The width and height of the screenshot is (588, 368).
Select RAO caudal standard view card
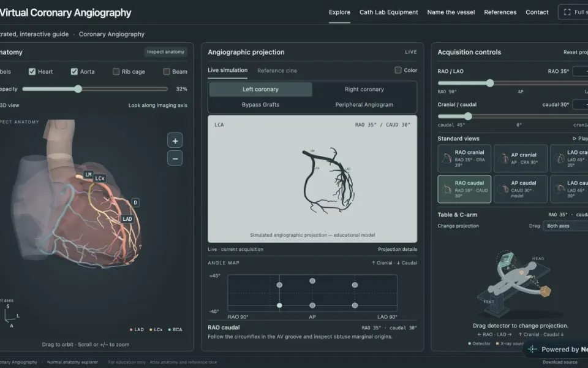(x=464, y=190)
